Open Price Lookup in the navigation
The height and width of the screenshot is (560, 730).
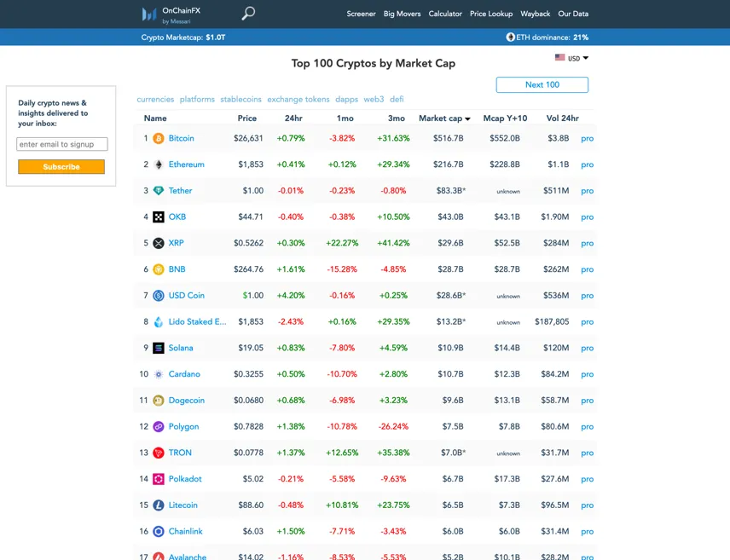click(491, 14)
